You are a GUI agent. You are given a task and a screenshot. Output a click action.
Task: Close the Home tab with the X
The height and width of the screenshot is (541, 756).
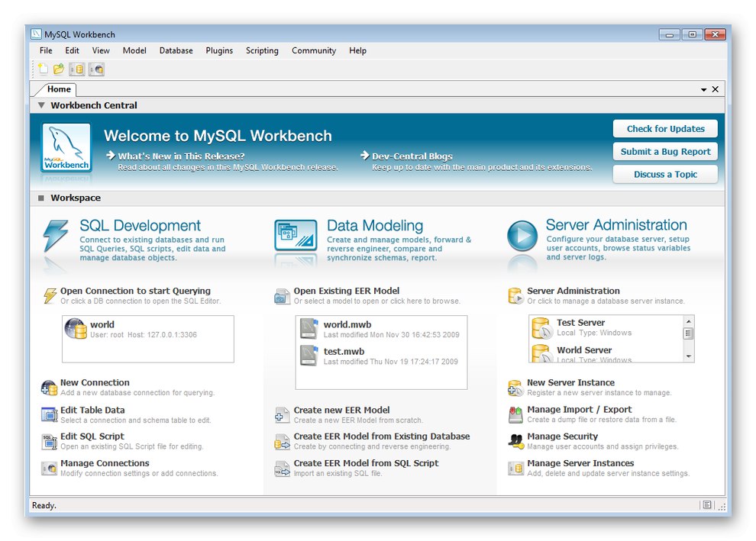716,89
